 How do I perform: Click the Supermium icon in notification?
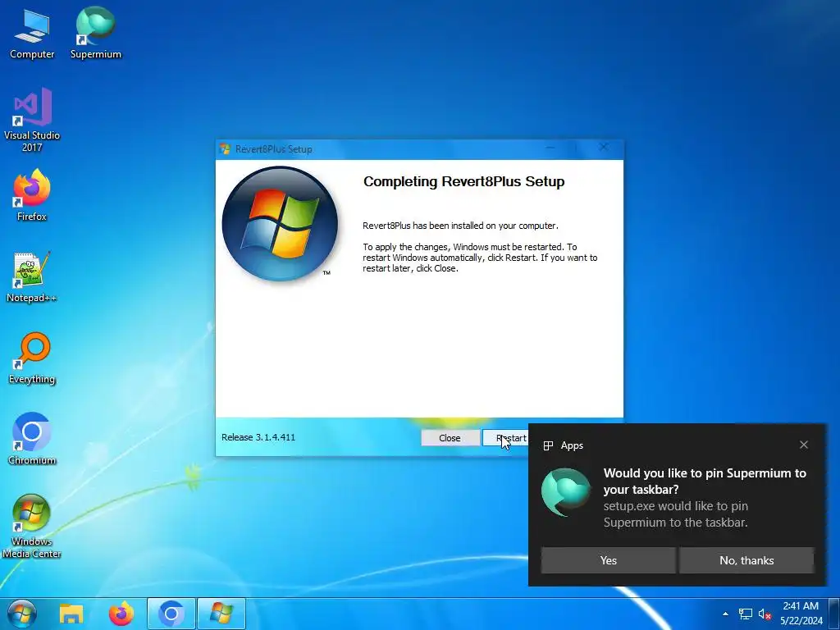[x=566, y=492]
